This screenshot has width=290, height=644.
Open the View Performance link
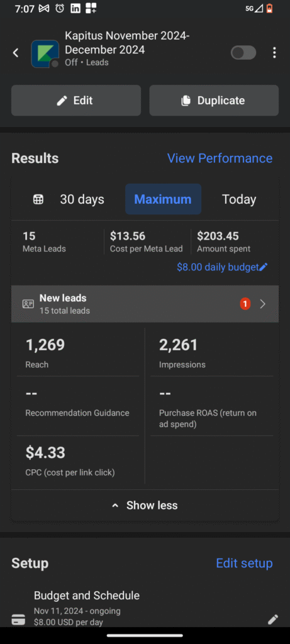(x=220, y=158)
